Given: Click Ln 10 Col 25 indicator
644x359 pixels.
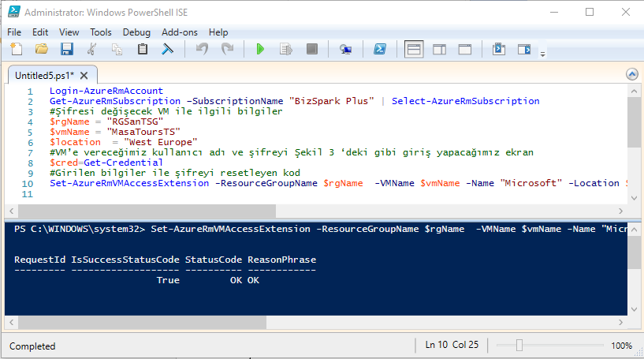Looking at the screenshot, I should pyautogui.click(x=452, y=345).
